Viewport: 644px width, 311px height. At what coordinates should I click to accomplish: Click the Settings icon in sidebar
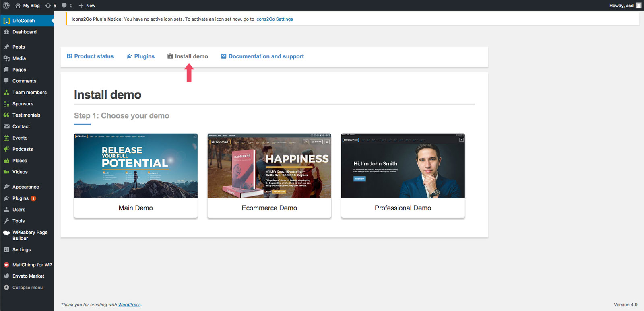pos(6,250)
